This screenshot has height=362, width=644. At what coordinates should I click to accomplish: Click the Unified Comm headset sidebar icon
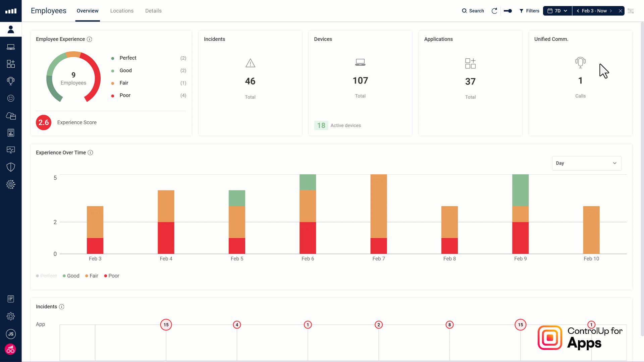pyautogui.click(x=11, y=81)
